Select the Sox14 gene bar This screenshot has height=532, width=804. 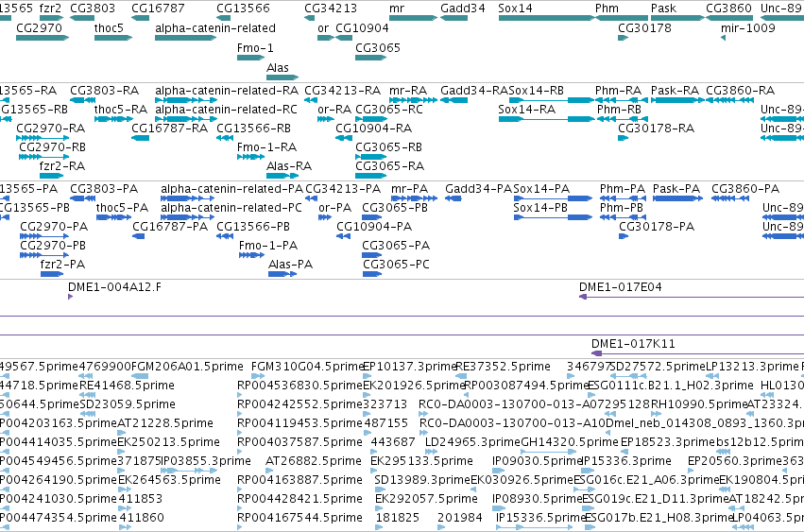[x=546, y=18]
